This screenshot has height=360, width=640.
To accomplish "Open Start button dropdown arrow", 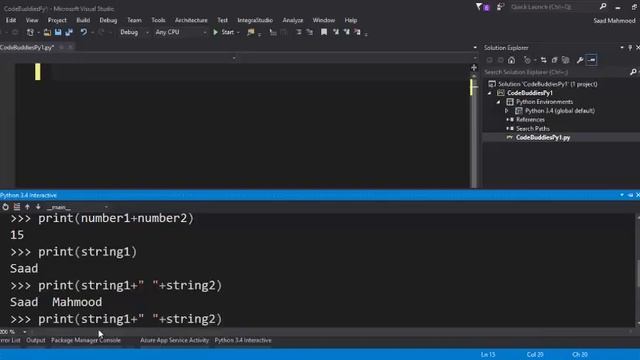I will click(238, 32).
